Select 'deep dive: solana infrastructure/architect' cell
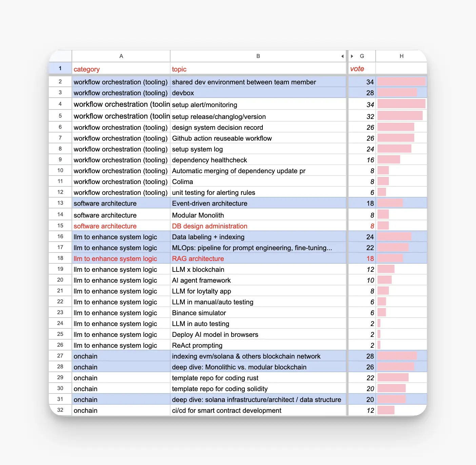 (258, 399)
